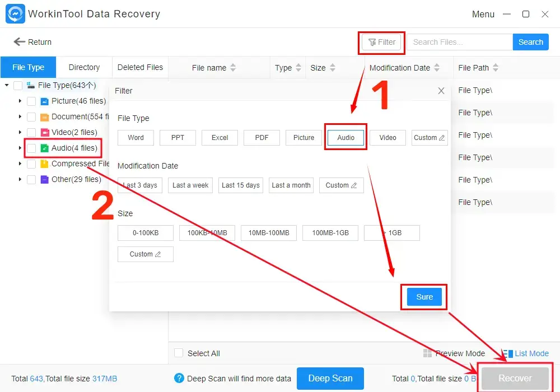Filter by Excel file type

[x=220, y=138]
